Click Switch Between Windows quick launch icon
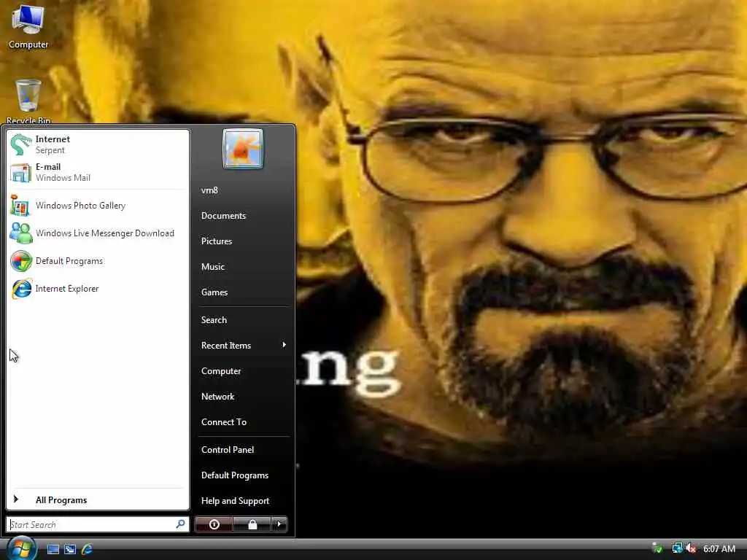 tap(70, 549)
